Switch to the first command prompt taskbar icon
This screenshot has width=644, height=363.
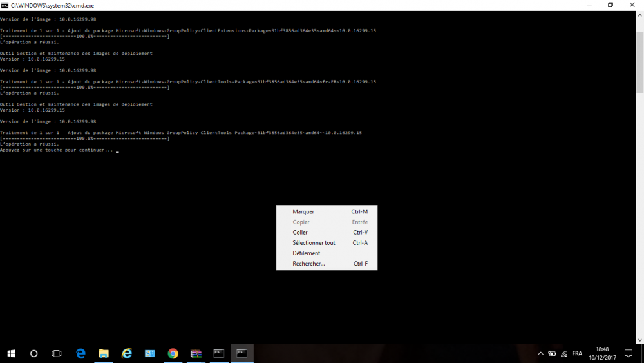[219, 353]
